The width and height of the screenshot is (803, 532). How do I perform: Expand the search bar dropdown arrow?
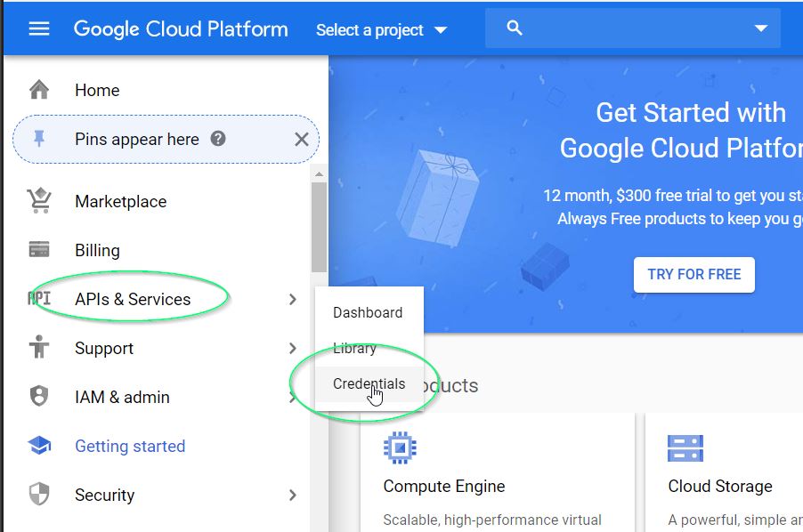pyautogui.click(x=761, y=28)
